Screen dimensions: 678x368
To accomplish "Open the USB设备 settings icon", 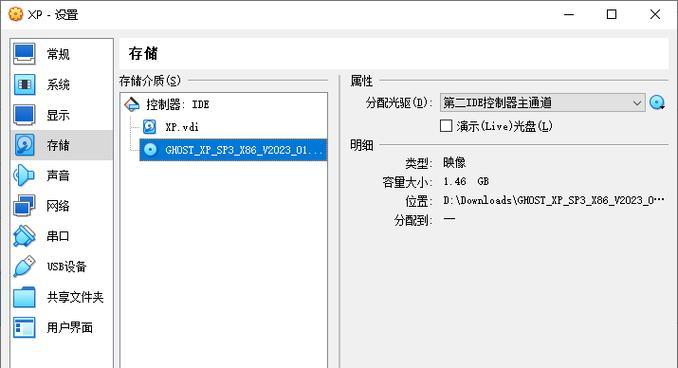I will click(x=24, y=266).
